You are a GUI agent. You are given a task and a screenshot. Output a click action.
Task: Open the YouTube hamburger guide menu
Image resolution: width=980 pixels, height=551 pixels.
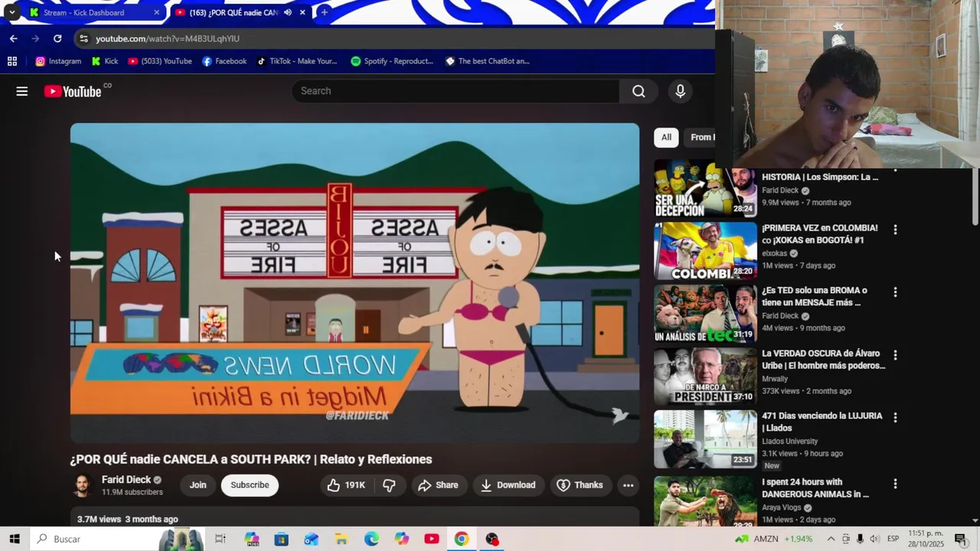[x=21, y=91]
